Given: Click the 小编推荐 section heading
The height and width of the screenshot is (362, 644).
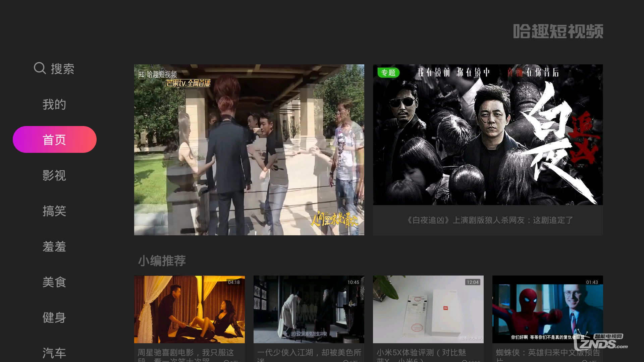Looking at the screenshot, I should tap(162, 261).
